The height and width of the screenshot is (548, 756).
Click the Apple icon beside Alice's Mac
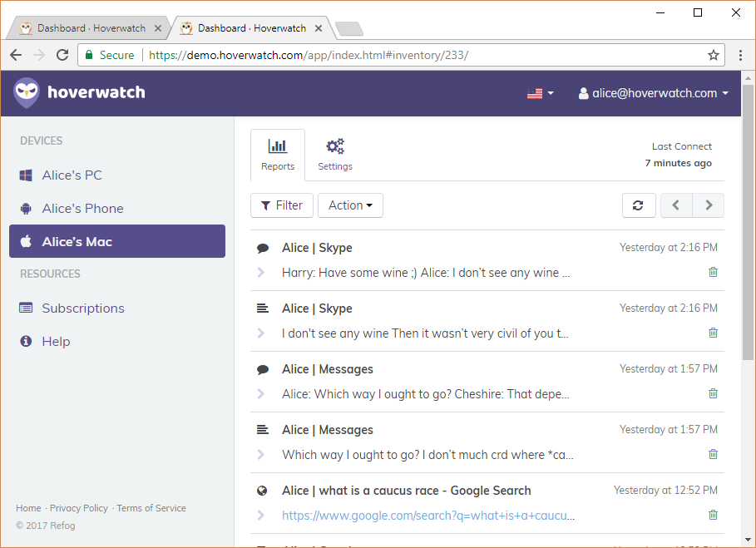click(26, 241)
